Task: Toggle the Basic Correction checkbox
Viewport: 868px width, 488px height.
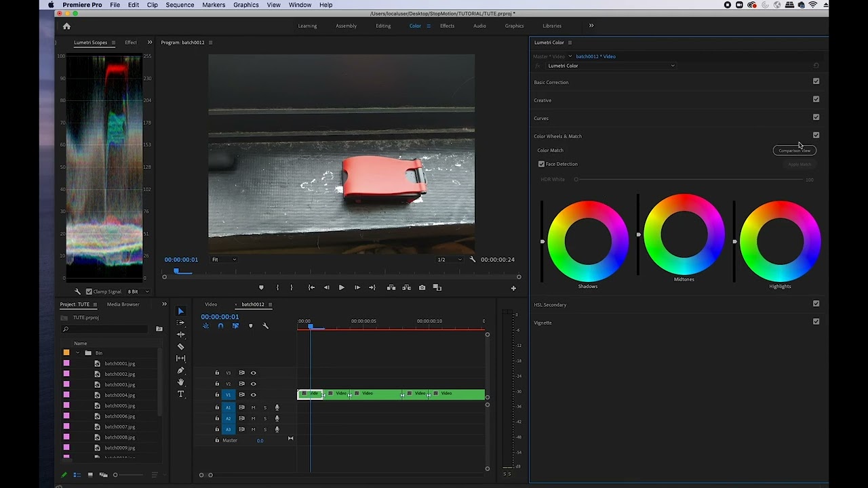Action: tap(816, 81)
